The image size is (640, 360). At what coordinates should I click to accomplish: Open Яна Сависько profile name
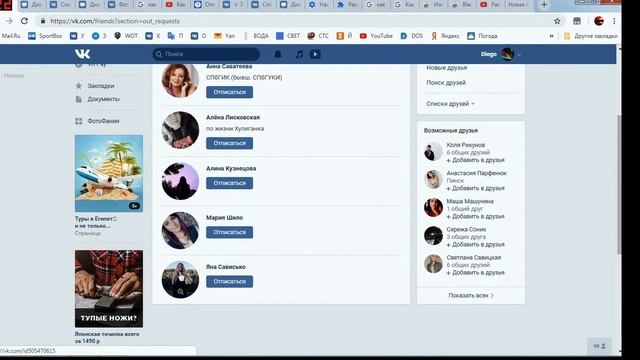click(226, 267)
